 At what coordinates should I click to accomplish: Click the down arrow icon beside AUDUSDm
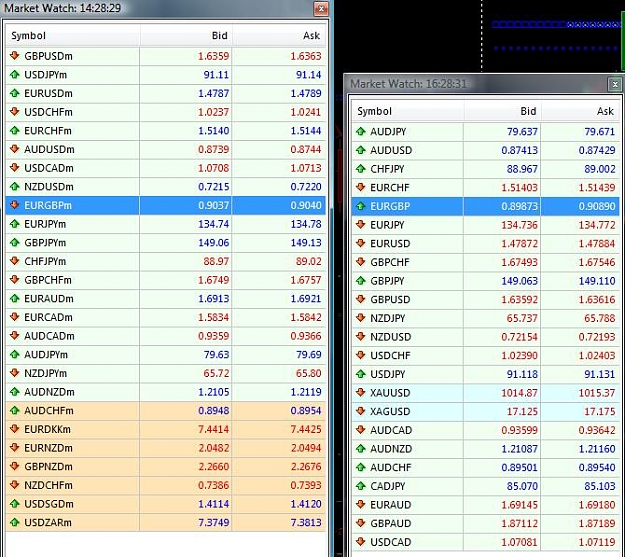pyautogui.click(x=15, y=149)
